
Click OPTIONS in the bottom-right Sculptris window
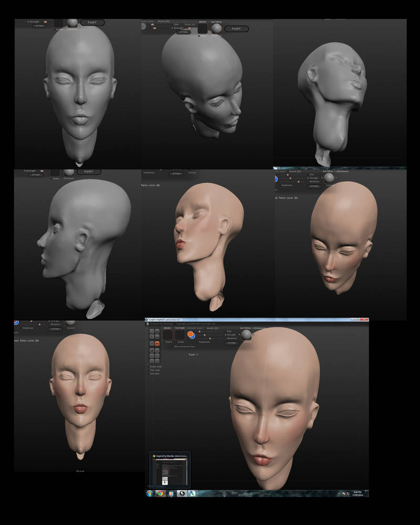click(x=232, y=343)
